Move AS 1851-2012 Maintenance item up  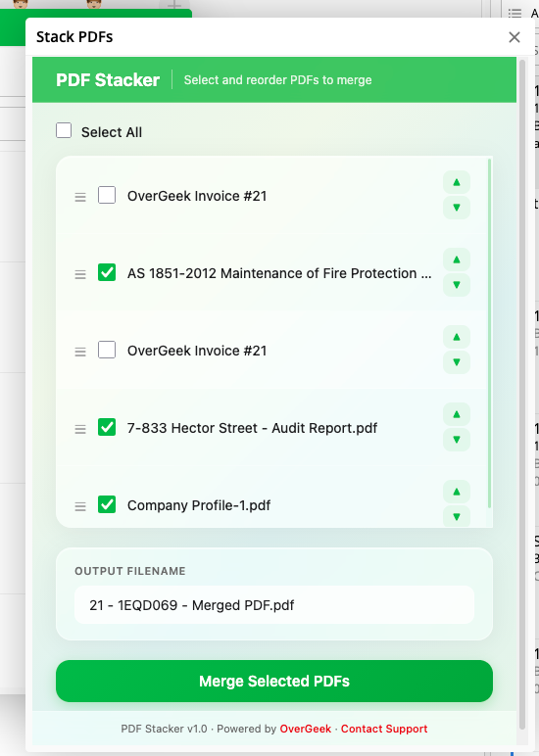pos(457,260)
